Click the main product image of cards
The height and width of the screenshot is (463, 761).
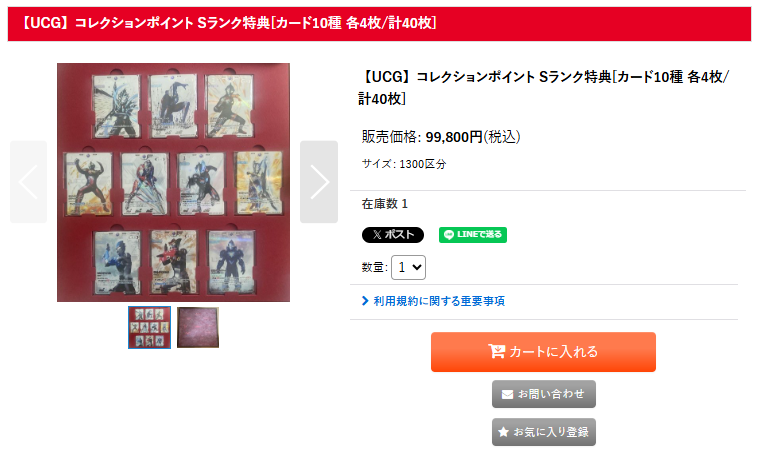tap(173, 182)
